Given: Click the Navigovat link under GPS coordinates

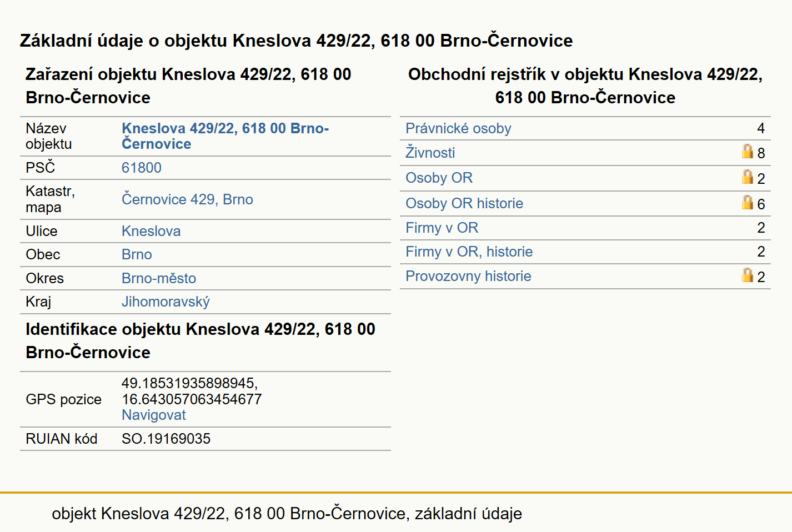Looking at the screenshot, I should pyautogui.click(x=153, y=415).
